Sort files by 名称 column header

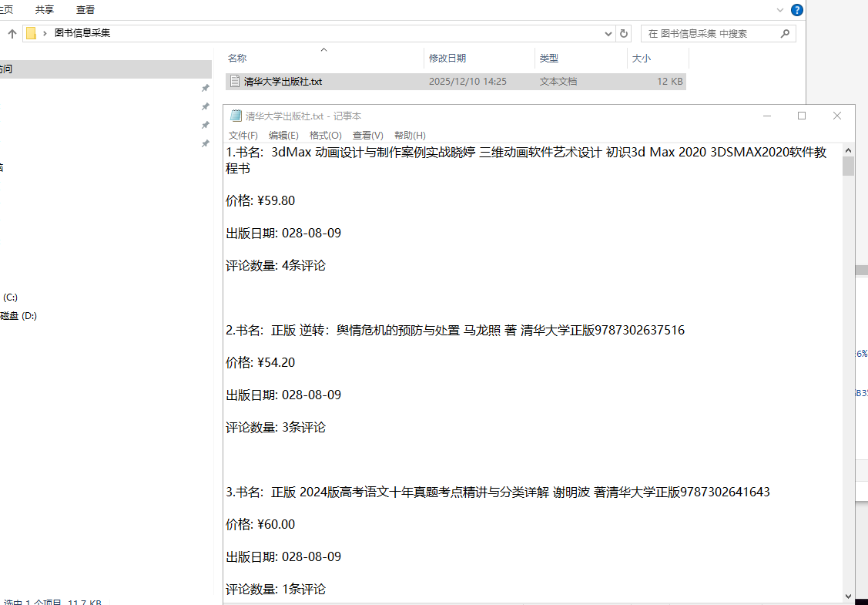tap(323, 58)
